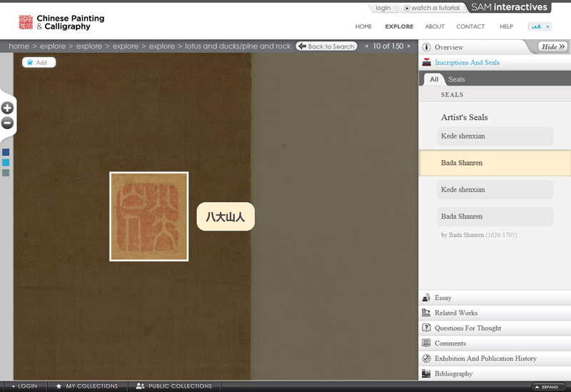Click the Back to Search button

click(327, 46)
